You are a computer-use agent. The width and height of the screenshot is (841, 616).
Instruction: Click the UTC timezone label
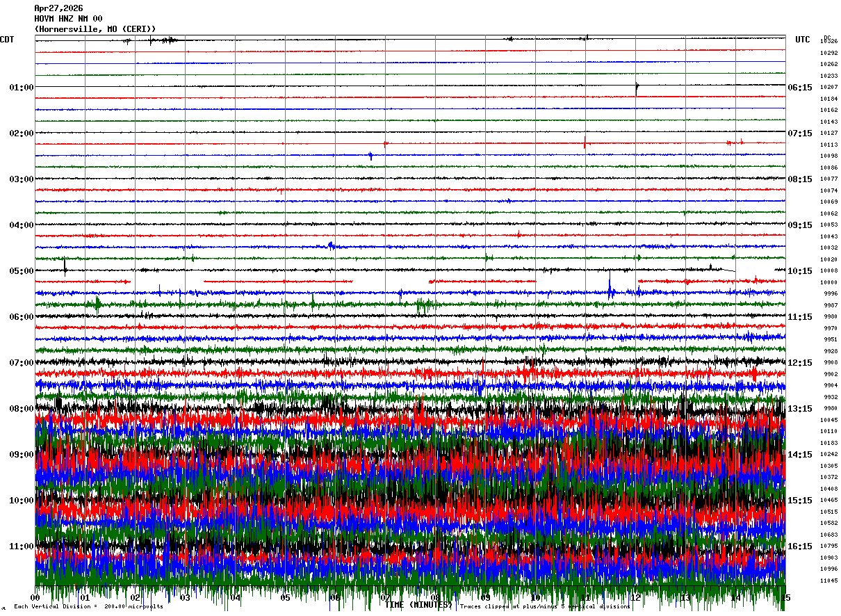[803, 40]
